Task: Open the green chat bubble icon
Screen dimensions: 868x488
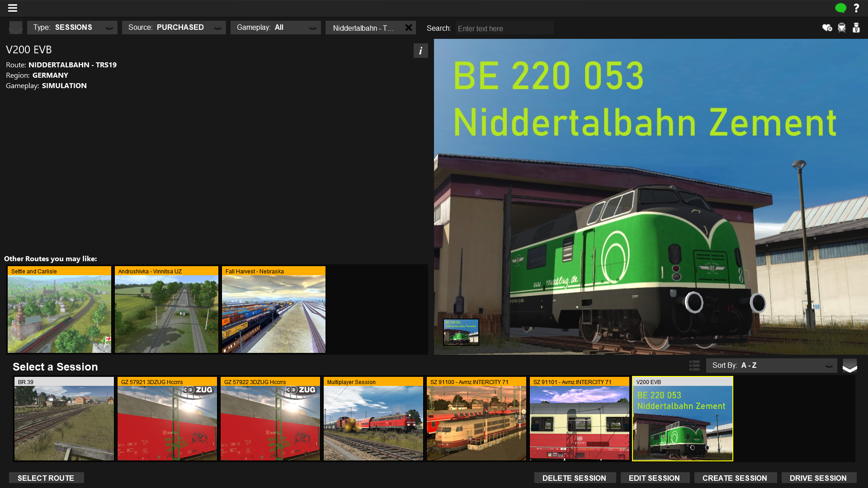Action: [x=840, y=8]
